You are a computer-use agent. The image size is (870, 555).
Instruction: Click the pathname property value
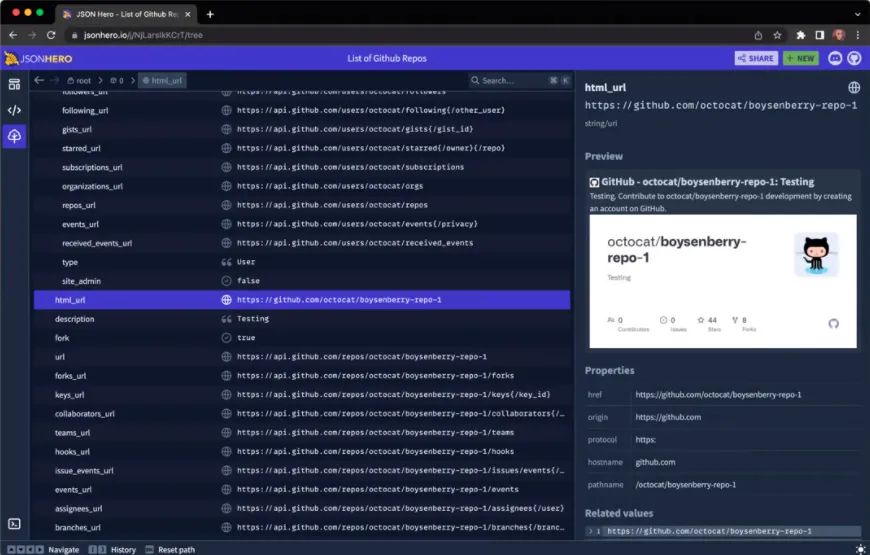click(x=685, y=485)
